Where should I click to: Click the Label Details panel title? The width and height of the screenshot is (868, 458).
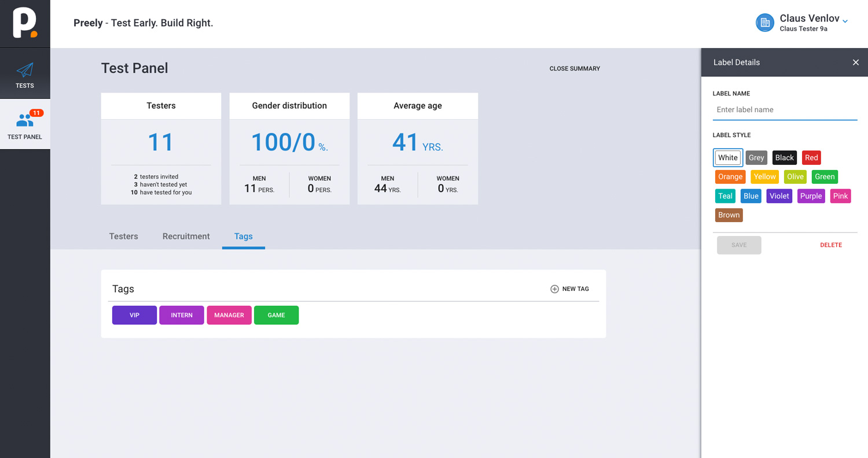point(737,62)
